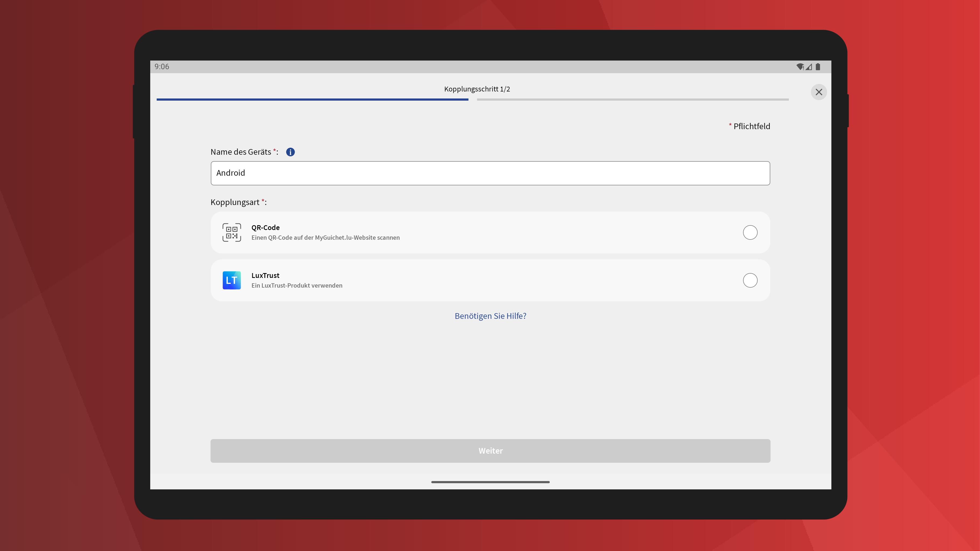Click the blue progress bar segment

coord(312,100)
